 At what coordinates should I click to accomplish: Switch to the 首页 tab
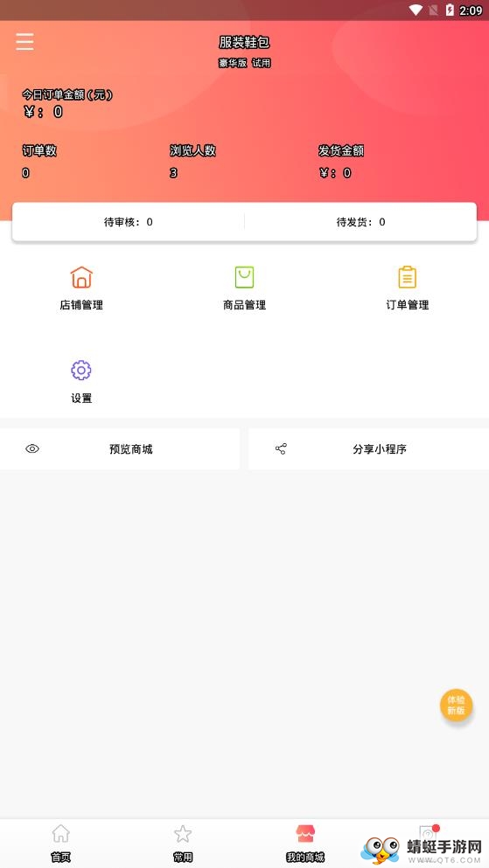[61, 844]
